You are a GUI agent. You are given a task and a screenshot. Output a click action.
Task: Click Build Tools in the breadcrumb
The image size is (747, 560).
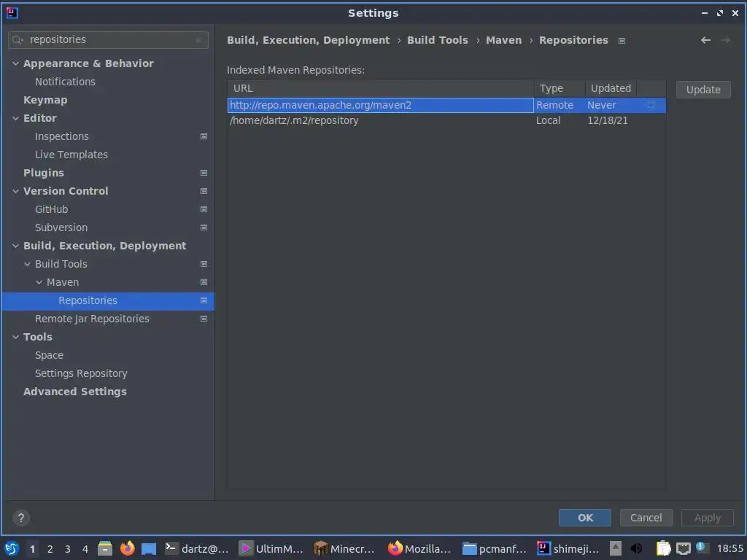[x=438, y=41]
